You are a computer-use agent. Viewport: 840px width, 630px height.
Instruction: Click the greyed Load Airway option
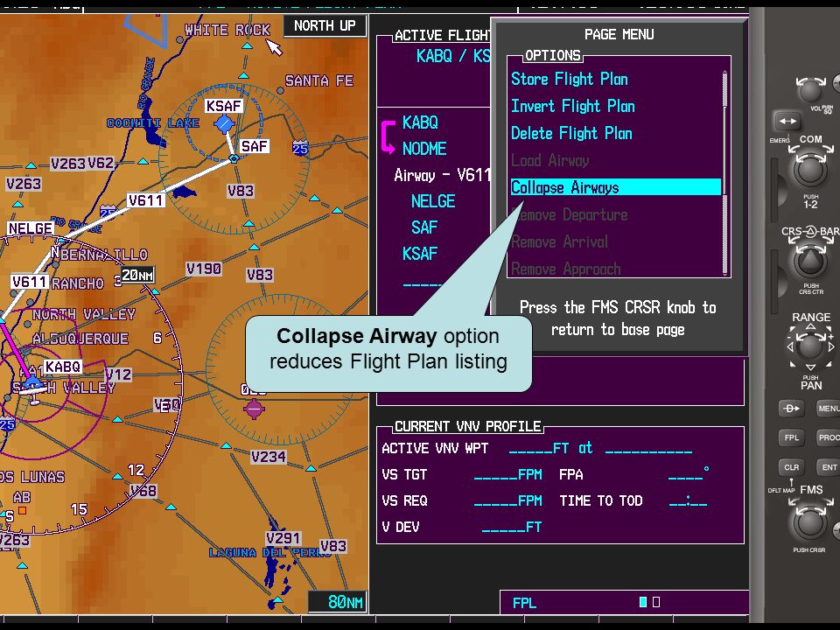549,160
